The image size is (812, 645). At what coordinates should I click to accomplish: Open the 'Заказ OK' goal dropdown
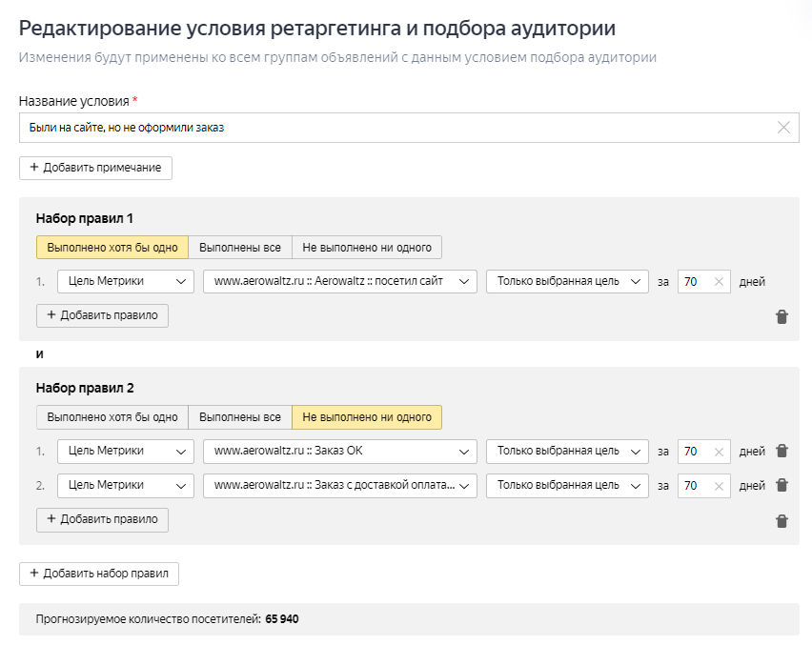(339, 452)
